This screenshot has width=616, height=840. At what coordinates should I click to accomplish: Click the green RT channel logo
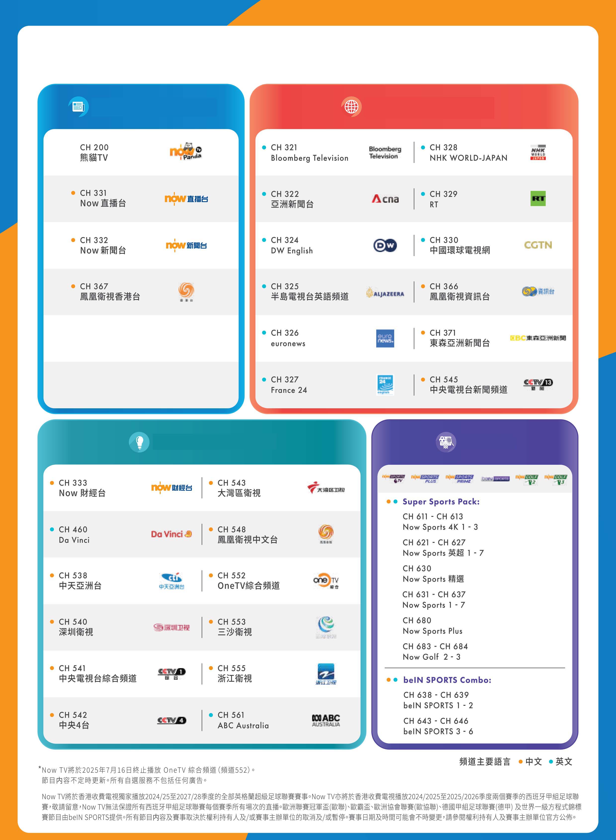pos(538,199)
